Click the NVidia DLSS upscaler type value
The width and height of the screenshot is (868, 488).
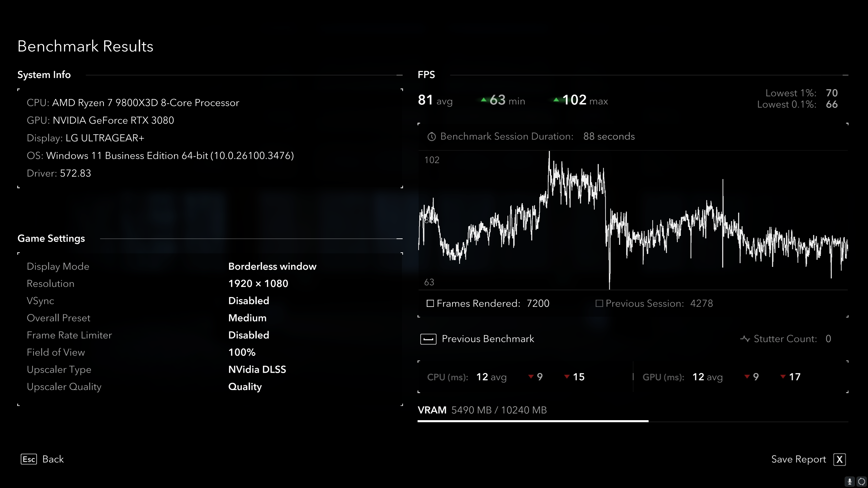[257, 369]
